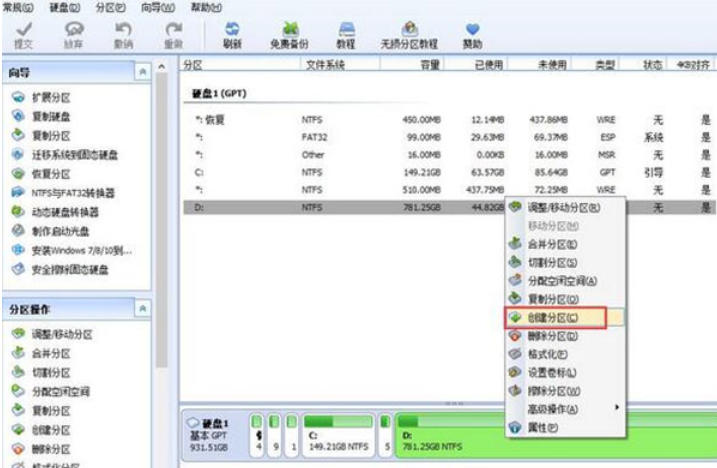Open the 硬盘(D) menu
The image size is (717, 468).
tap(64, 7)
